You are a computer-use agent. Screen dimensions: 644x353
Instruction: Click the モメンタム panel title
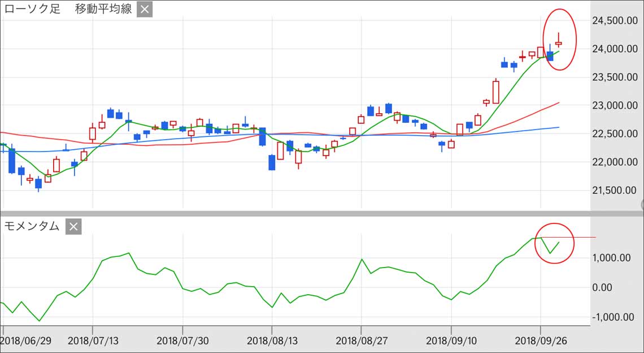coord(32,227)
